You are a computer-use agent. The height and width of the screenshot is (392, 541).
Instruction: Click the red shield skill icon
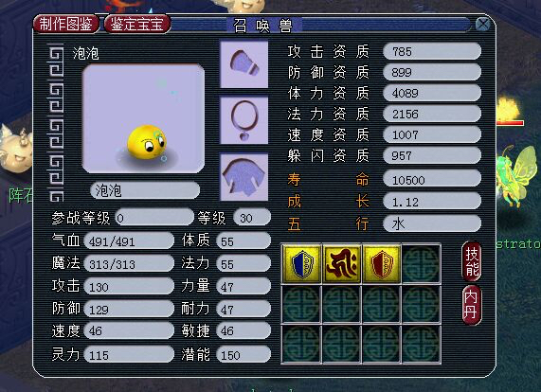pos(381,264)
